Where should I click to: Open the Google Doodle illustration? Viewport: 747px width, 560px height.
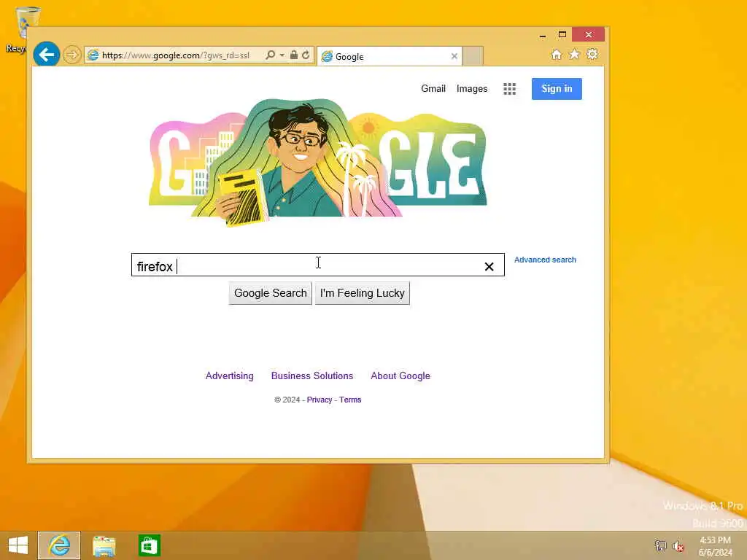[x=318, y=162]
